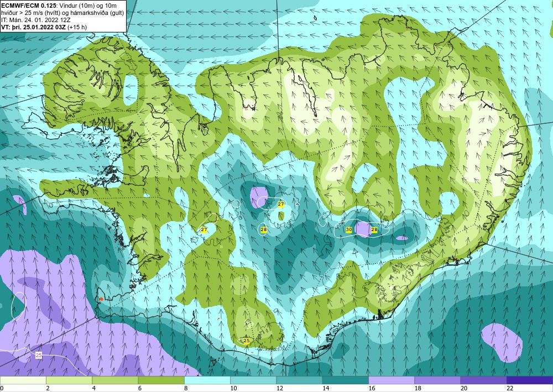Click the 10–12 m/s turquoise legend swatch
The width and height of the screenshot is (553, 392).
tap(253, 380)
